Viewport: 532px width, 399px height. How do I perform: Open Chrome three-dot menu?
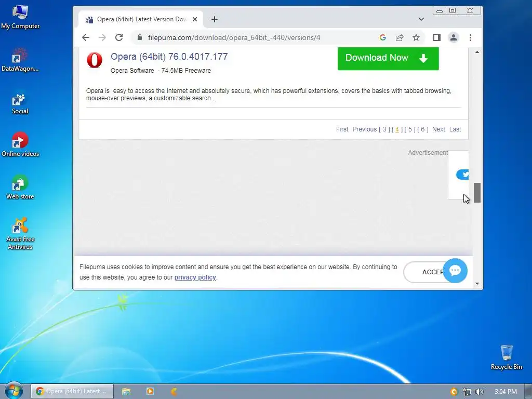pyautogui.click(x=470, y=37)
